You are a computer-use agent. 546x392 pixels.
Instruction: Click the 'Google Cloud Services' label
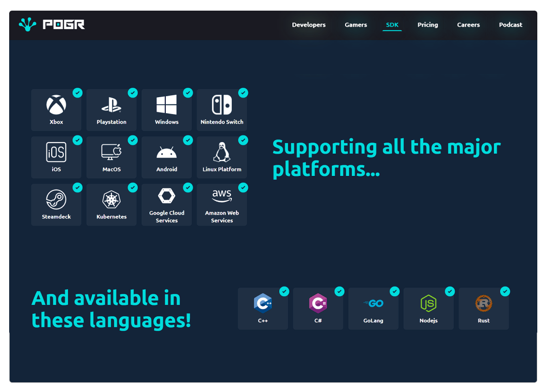pyautogui.click(x=166, y=217)
